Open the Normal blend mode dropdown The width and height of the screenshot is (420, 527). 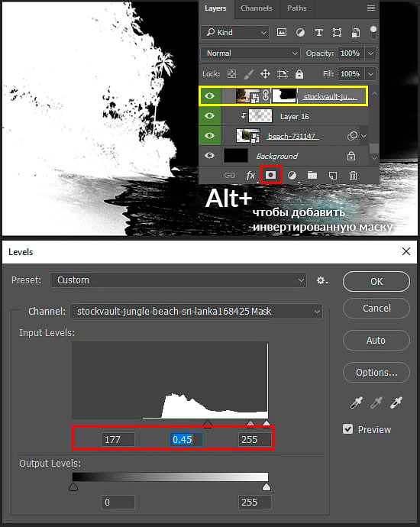250,53
